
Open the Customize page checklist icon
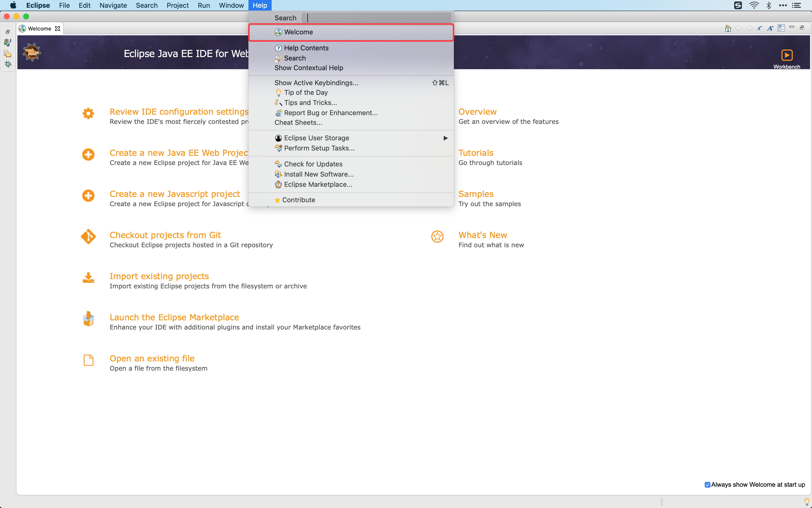click(781, 28)
